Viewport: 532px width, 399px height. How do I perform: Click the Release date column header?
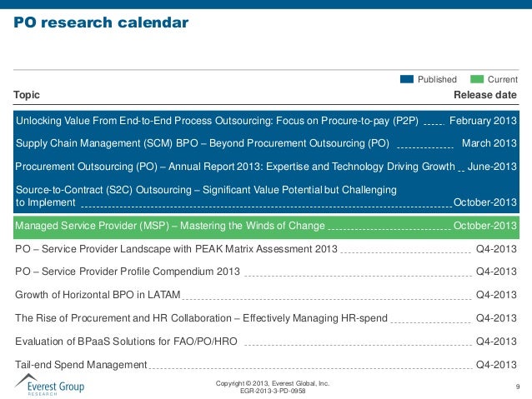(x=485, y=95)
